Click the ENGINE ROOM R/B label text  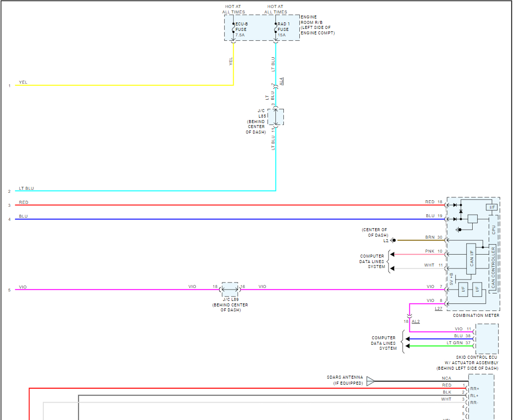tap(317, 25)
